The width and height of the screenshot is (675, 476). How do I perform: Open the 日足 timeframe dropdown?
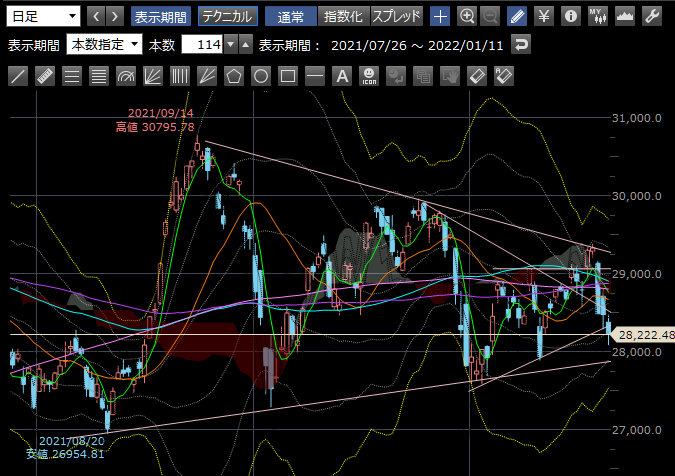(x=42, y=16)
